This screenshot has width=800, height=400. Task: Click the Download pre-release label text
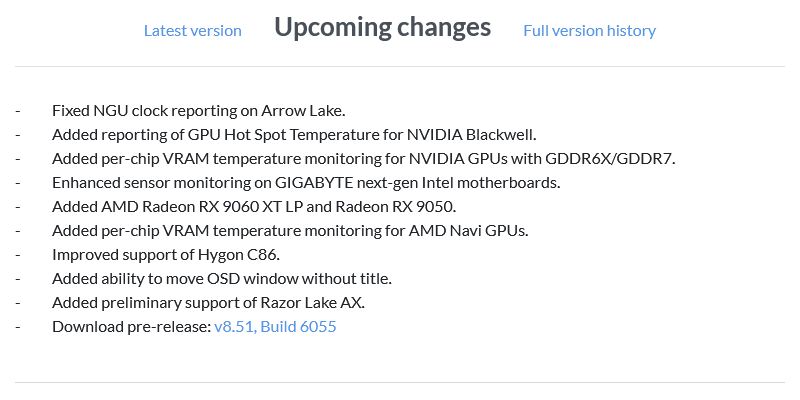(x=132, y=327)
